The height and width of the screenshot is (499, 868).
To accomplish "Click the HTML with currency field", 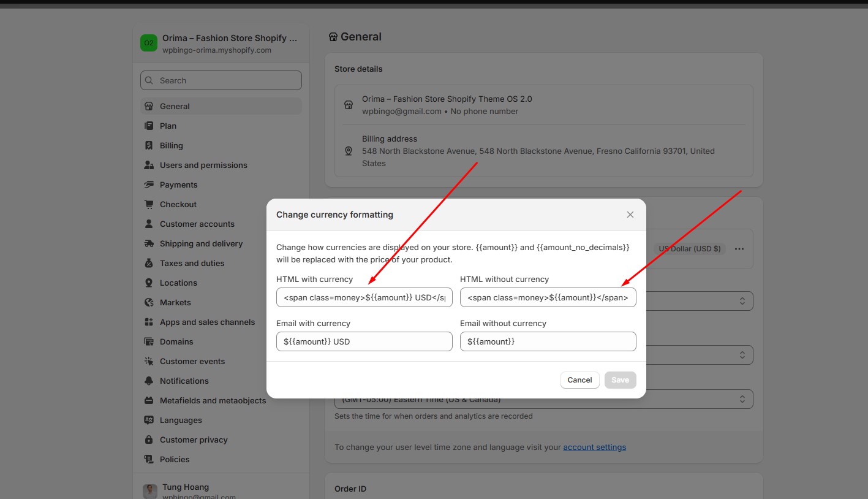I will 364,297.
